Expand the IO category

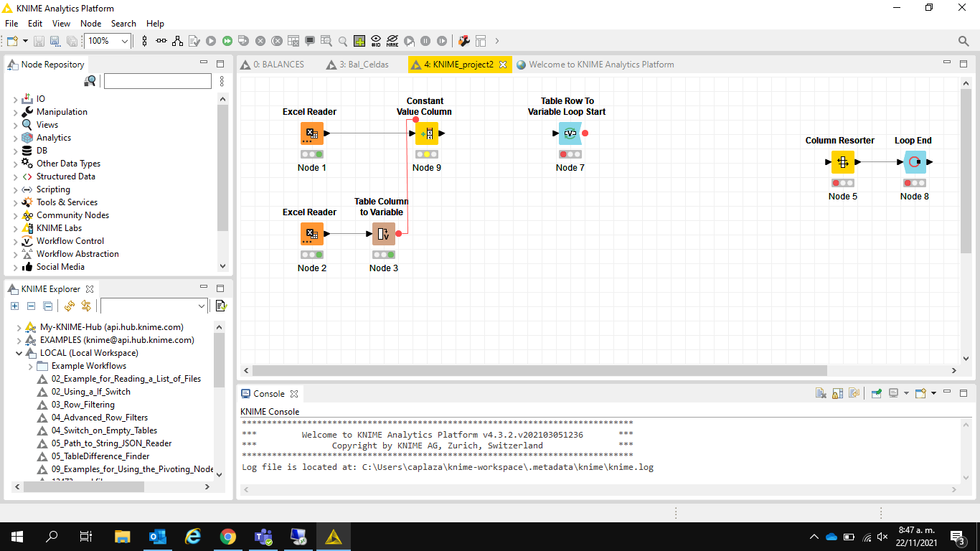16,99
